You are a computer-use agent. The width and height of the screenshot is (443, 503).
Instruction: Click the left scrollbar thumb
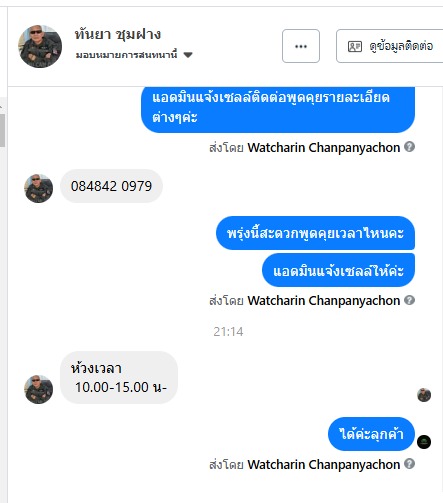(2, 130)
